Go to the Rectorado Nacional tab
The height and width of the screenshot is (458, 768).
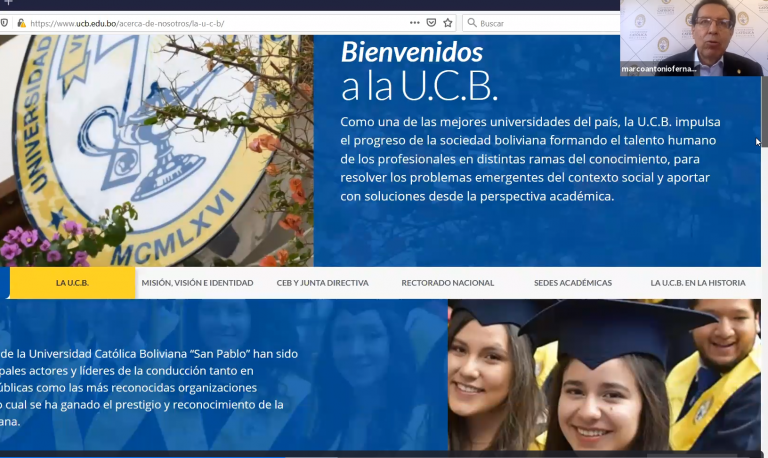point(447,283)
